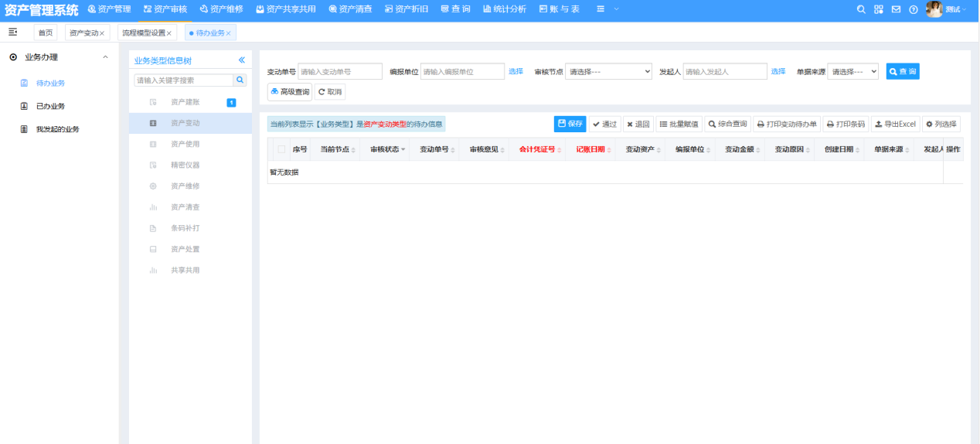This screenshot has width=980, height=444.
Task: Click search icon in 业务类型信息树 panel
Action: (x=240, y=80)
